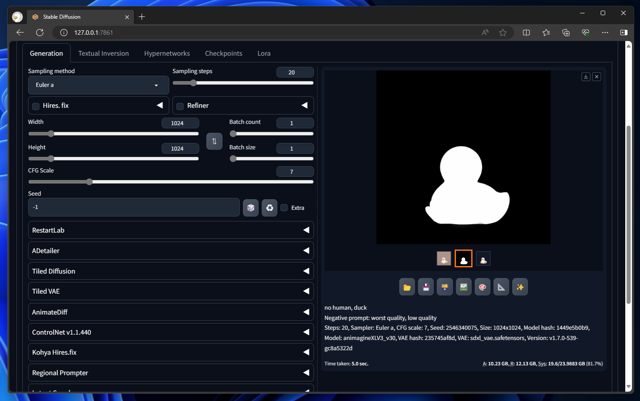Click the Seed input field
Image resolution: width=640 pixels, height=401 pixels.
click(x=133, y=208)
